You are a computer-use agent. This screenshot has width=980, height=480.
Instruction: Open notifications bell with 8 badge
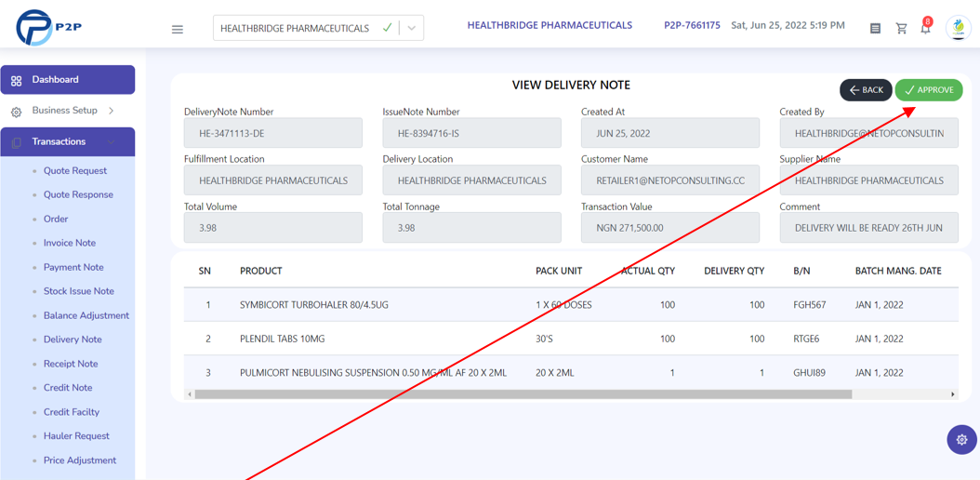coord(926,27)
